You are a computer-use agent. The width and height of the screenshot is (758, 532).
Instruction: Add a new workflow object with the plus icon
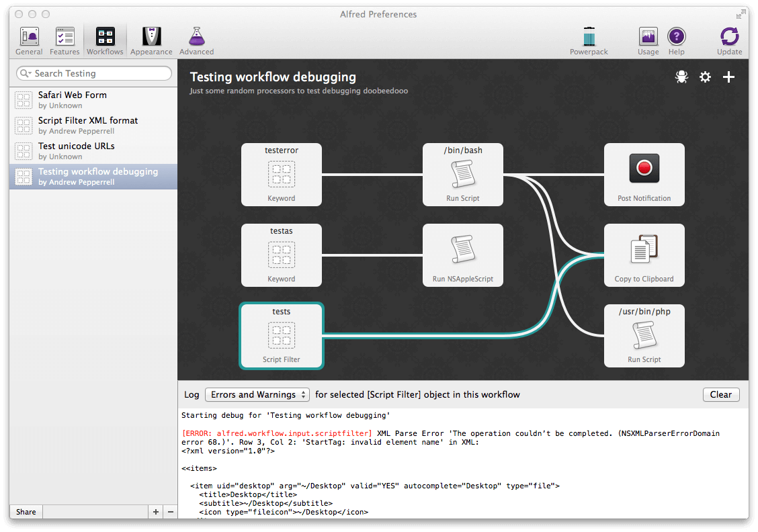click(728, 77)
